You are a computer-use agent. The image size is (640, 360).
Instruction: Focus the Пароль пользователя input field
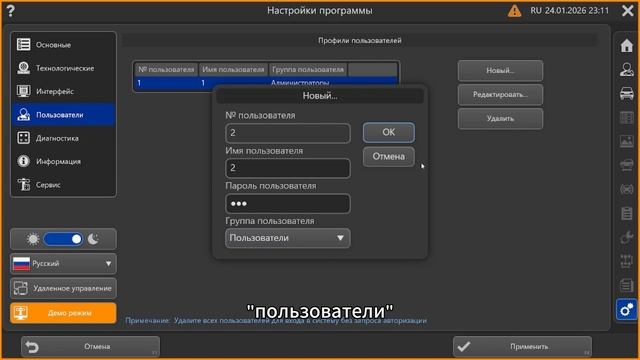[x=288, y=203]
